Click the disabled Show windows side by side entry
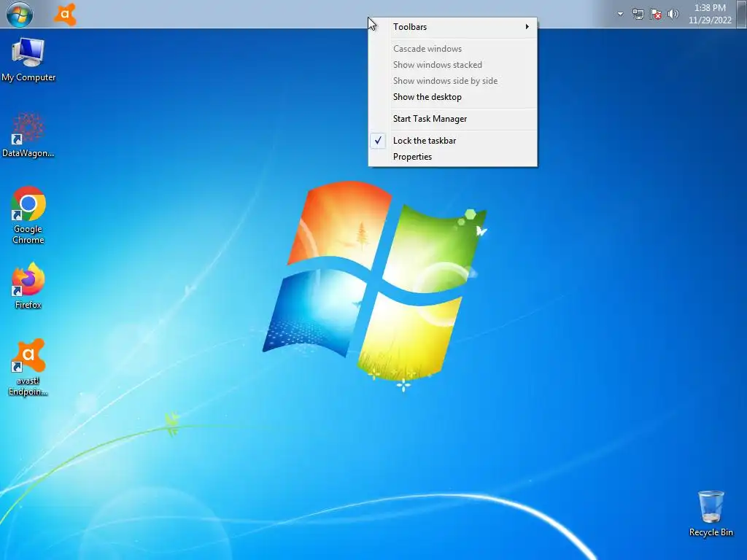Image resolution: width=747 pixels, height=560 pixels. click(453, 82)
